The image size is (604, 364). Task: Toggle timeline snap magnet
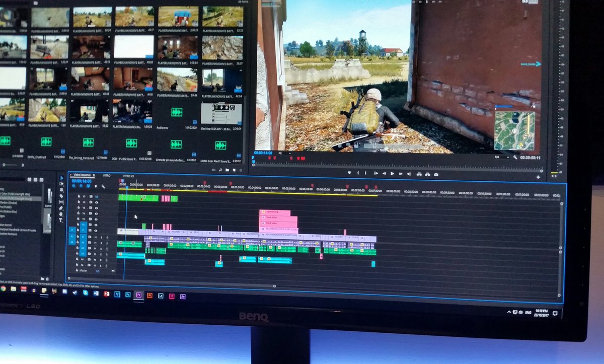click(81, 186)
